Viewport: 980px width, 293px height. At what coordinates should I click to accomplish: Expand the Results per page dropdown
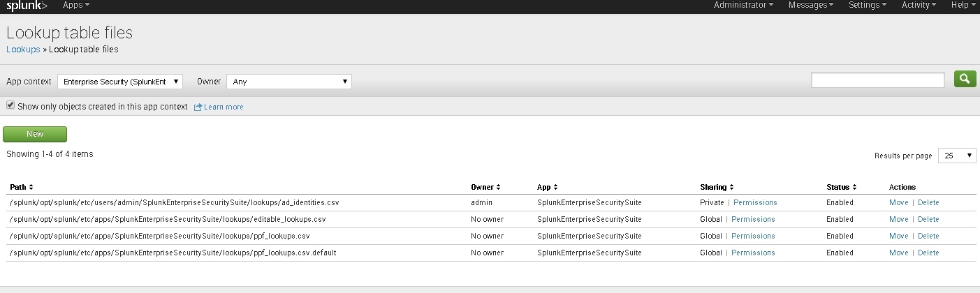956,156
